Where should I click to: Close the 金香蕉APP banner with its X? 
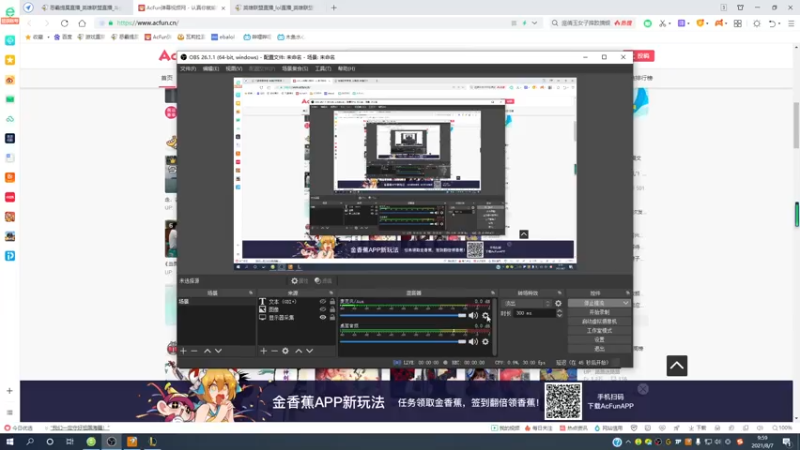(x=643, y=389)
